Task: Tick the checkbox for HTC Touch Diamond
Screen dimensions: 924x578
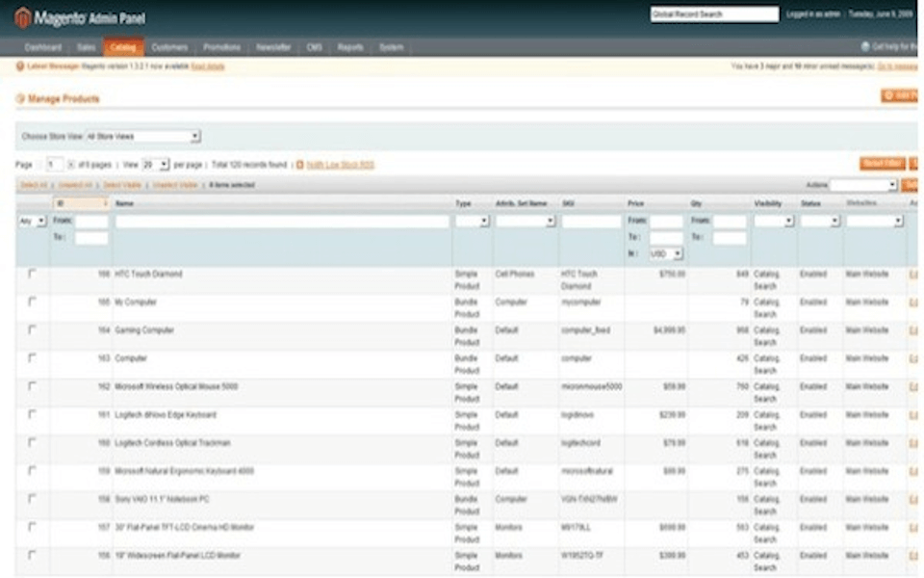Action: click(x=32, y=274)
